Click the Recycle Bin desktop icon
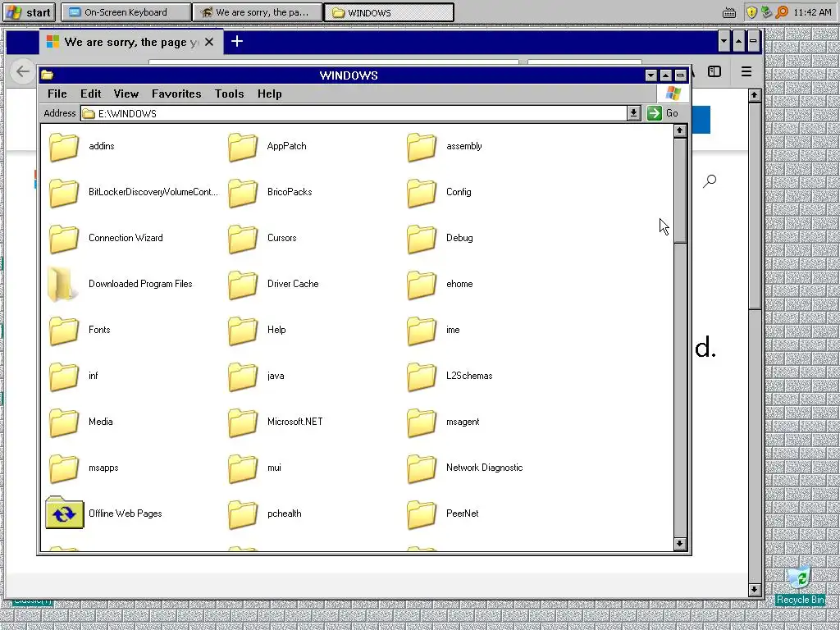This screenshot has width=840, height=630. click(800, 578)
